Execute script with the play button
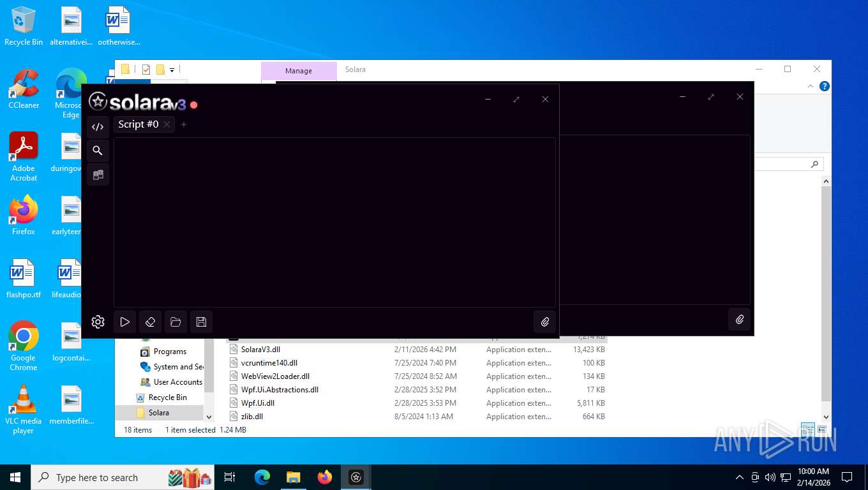Screen dimensions: 868x490 point(125,322)
